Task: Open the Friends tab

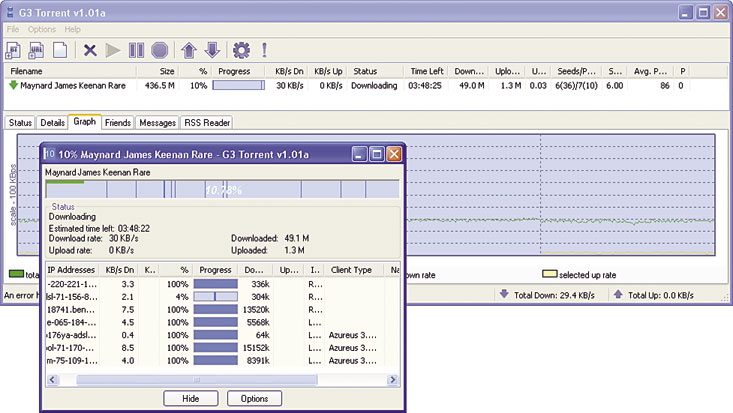Action: coord(117,123)
